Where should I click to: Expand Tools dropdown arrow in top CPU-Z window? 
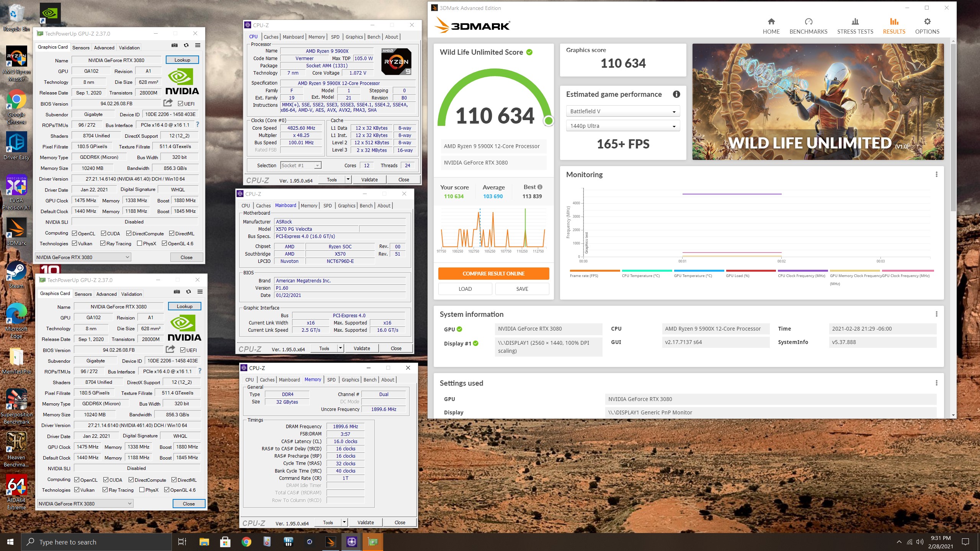tap(348, 179)
